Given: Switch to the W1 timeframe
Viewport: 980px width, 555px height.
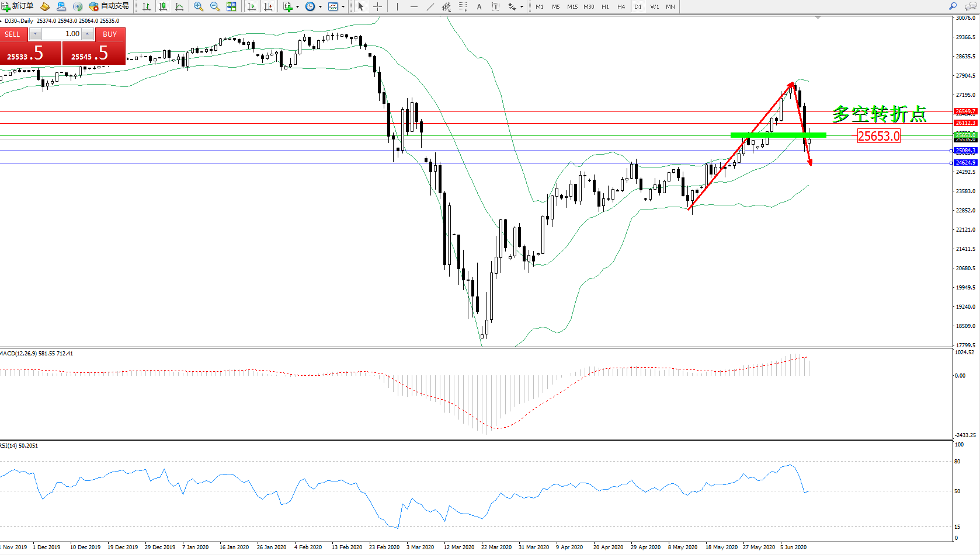Looking at the screenshot, I should point(655,7).
